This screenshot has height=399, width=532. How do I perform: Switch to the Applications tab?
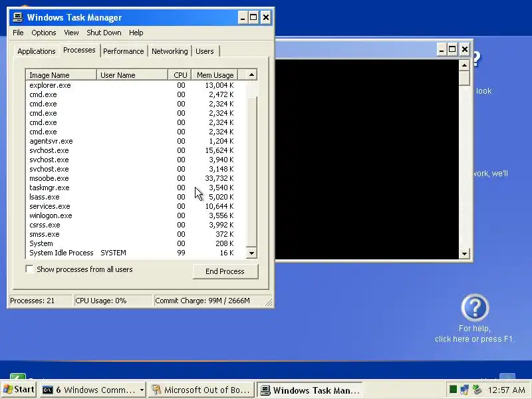pyautogui.click(x=37, y=51)
